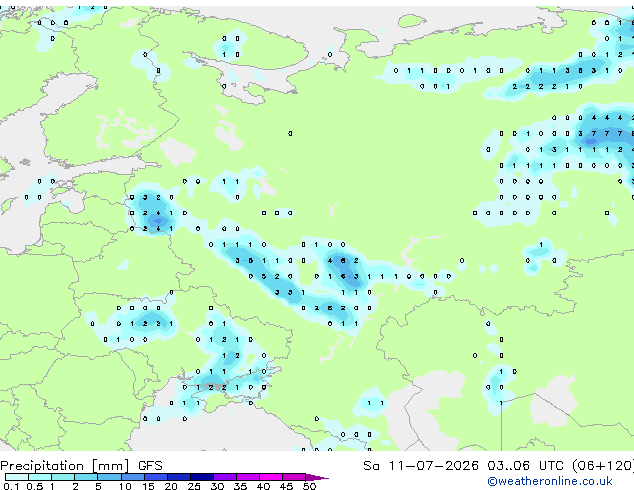Pick the 0.5 to 1 mm legend swatch
The height and width of the screenshot is (490, 634).
(x=40, y=477)
